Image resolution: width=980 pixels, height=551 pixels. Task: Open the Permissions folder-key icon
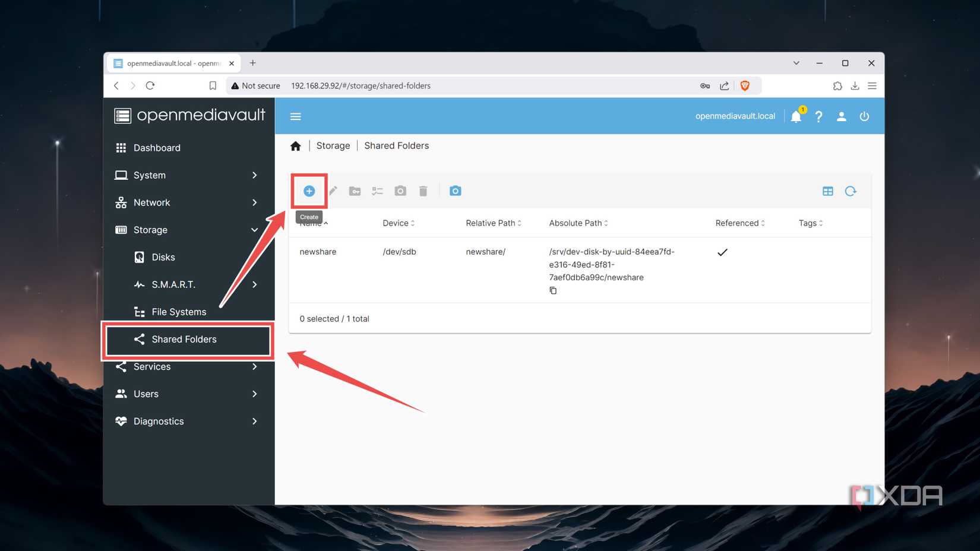point(355,191)
